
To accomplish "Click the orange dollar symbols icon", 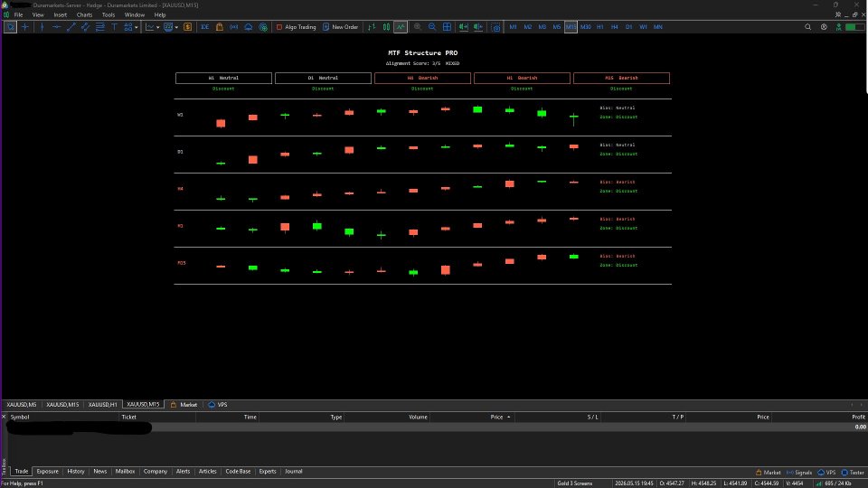I will (x=188, y=26).
